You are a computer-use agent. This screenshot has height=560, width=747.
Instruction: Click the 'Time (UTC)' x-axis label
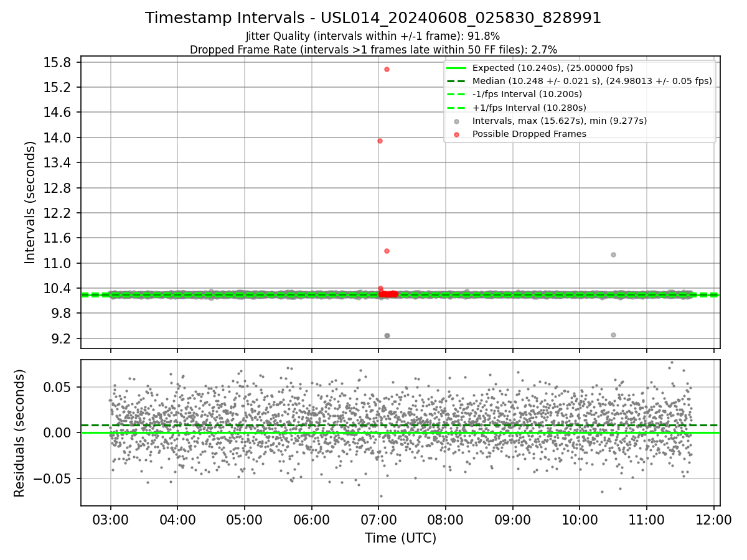[400, 538]
